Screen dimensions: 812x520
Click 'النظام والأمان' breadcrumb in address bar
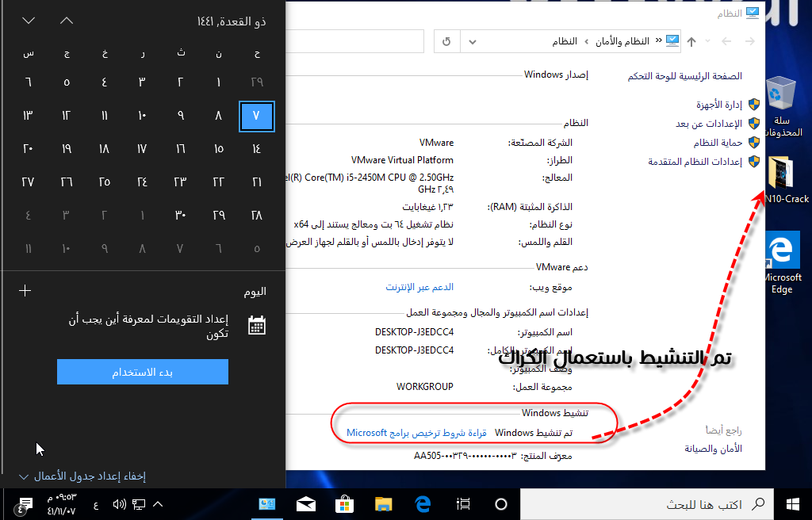pyautogui.click(x=622, y=41)
